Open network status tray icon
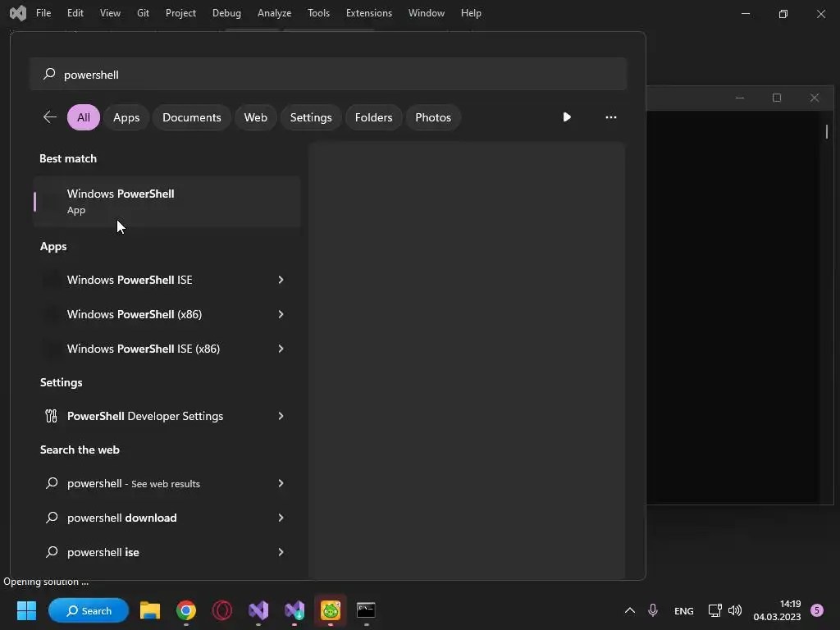This screenshot has height=630, width=840. click(x=714, y=610)
